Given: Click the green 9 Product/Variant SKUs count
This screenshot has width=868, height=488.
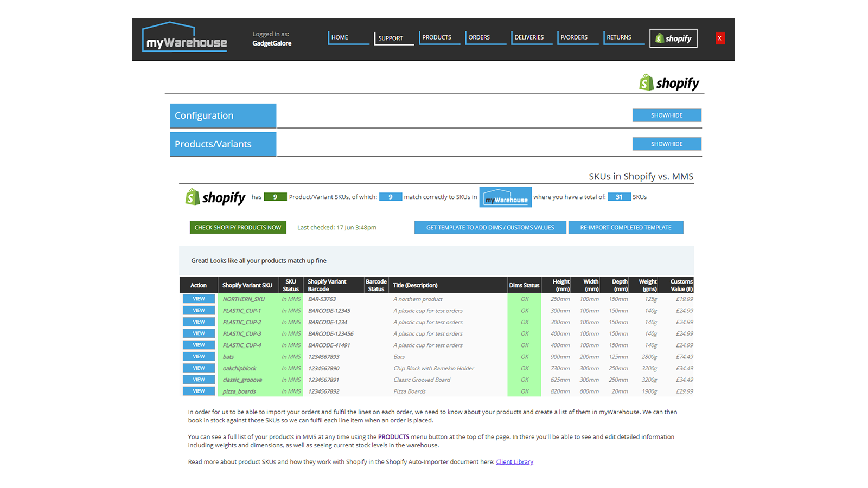Looking at the screenshot, I should (275, 197).
